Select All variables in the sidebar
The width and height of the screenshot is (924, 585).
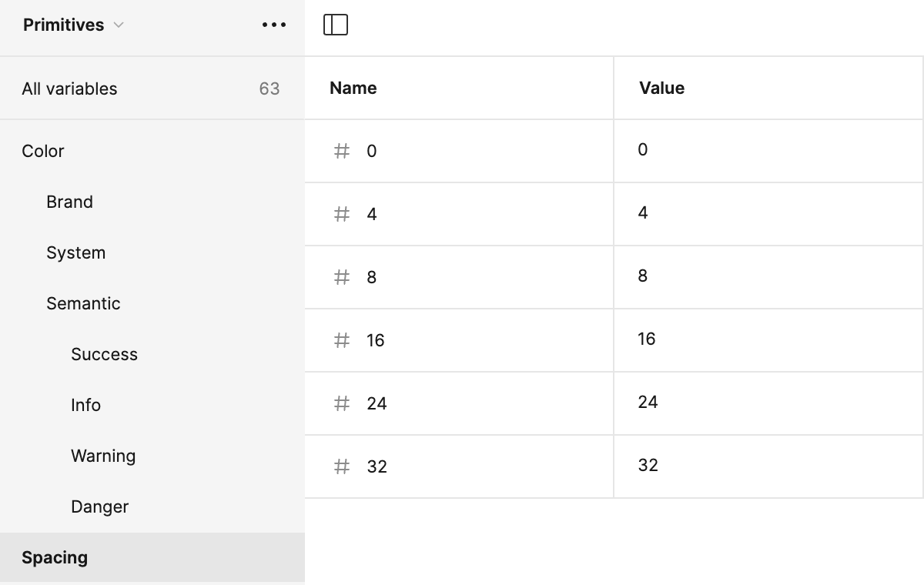69,89
